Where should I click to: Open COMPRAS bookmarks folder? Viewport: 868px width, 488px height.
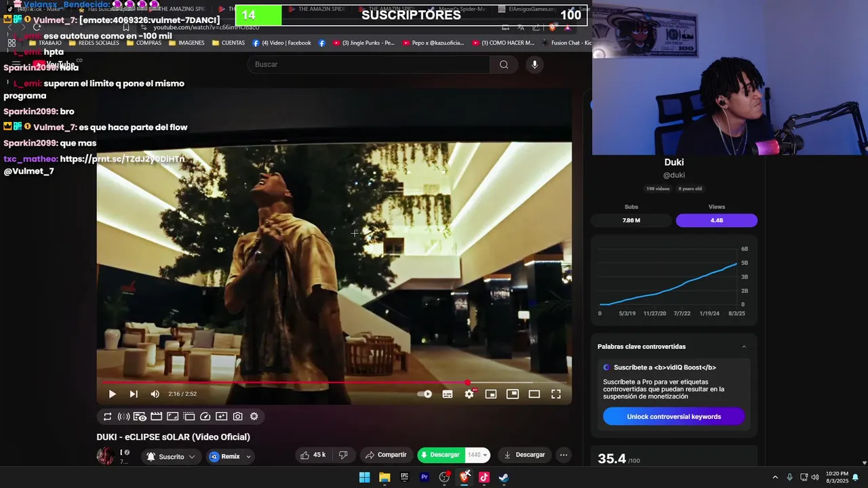pyautogui.click(x=144, y=43)
